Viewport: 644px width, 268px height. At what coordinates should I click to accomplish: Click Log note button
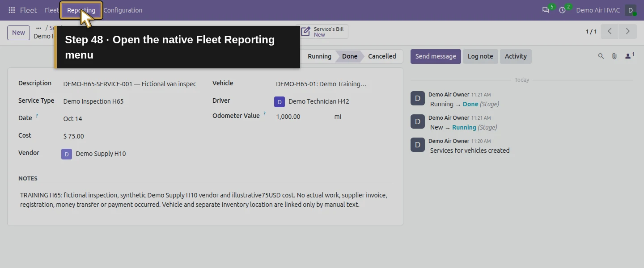pos(480,56)
